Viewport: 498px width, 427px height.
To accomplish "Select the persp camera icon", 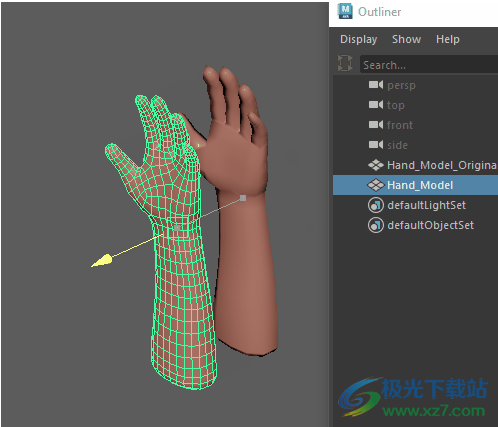I will coord(376,85).
